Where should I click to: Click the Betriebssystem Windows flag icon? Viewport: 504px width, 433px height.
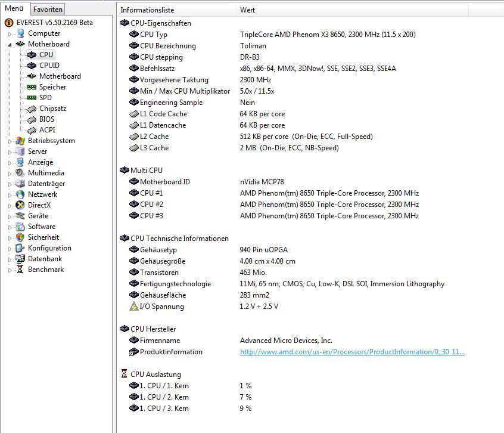coord(20,141)
